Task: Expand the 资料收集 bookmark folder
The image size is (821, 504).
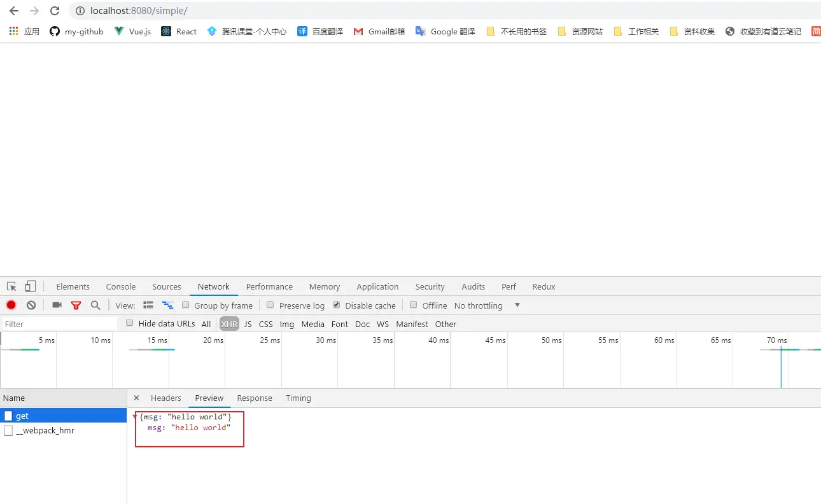Action: [692, 31]
